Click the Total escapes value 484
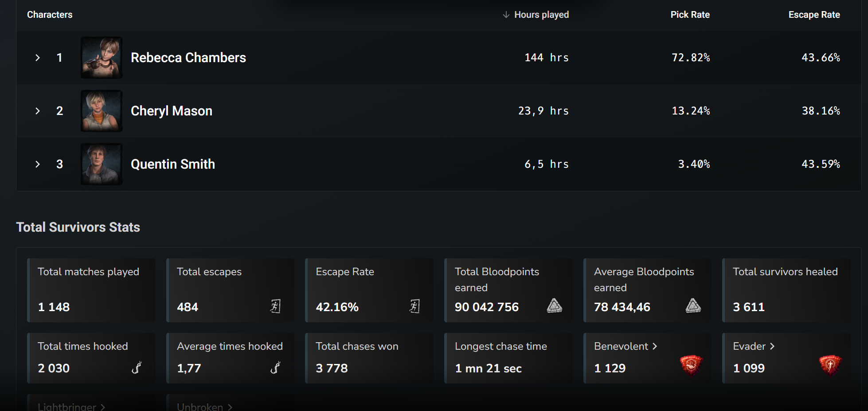The width and height of the screenshot is (868, 411). coord(188,307)
